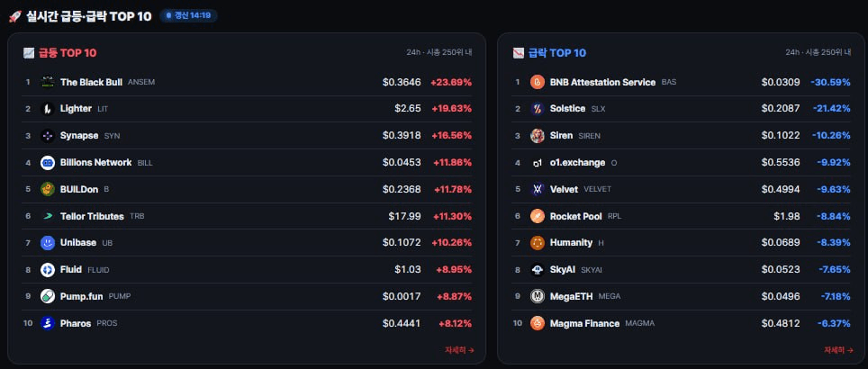Open the BUILDon coin icon
The width and height of the screenshot is (868, 369).
click(48, 189)
